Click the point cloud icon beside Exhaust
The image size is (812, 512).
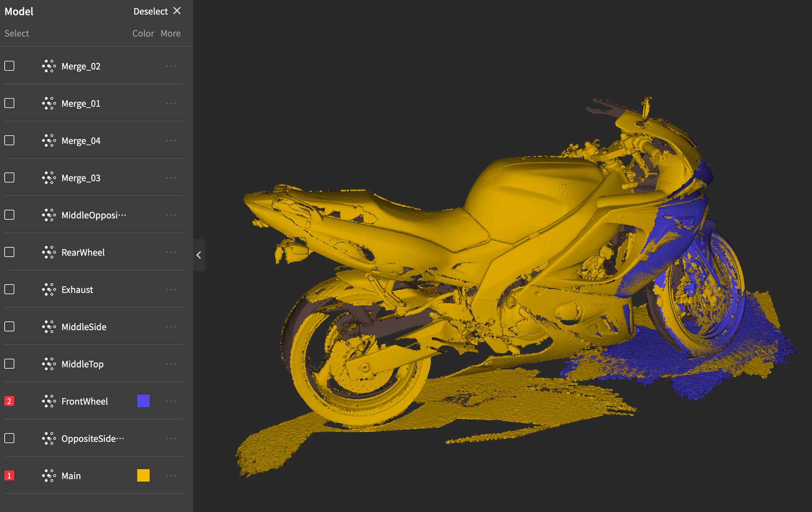49,290
